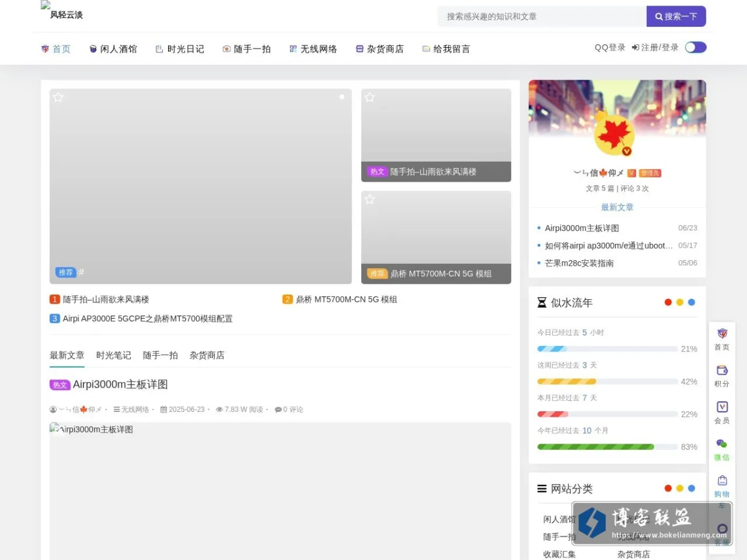Toggle the dark mode switch
The height and width of the screenshot is (560, 747).
(695, 47)
